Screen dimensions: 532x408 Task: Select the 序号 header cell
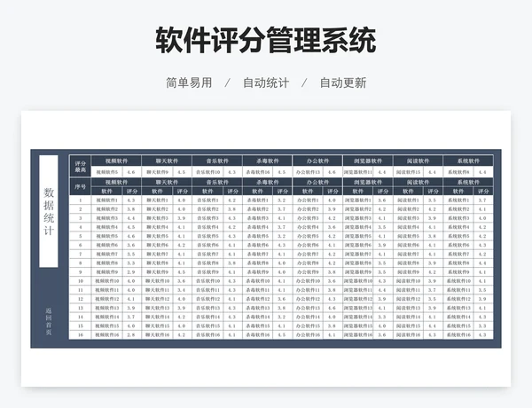coord(81,186)
